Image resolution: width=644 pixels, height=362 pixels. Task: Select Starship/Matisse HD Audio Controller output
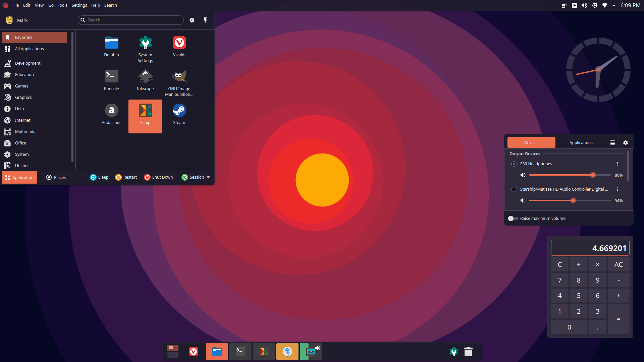[514, 189]
